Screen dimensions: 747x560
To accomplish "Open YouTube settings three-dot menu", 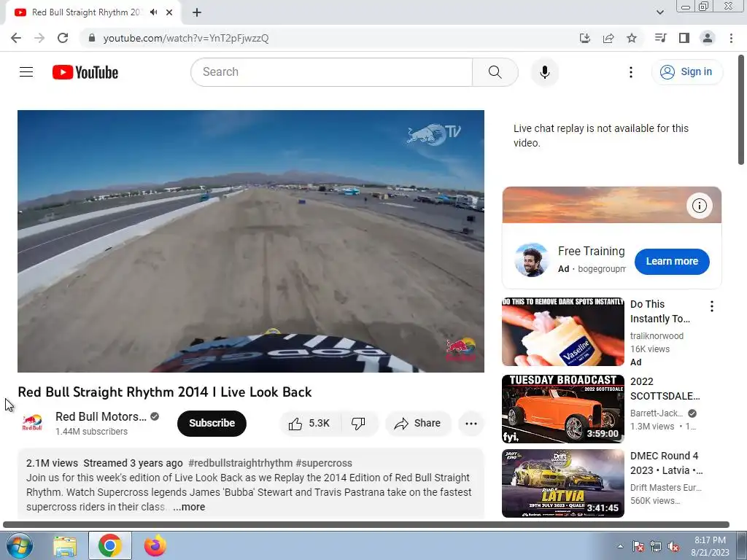I will point(631,72).
